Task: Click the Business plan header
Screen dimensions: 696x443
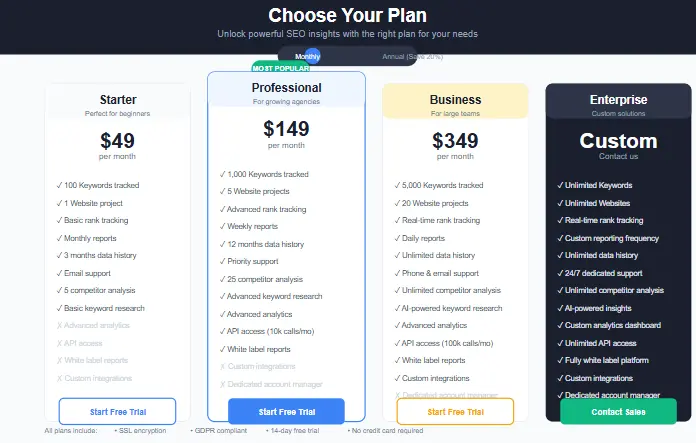Action: (x=455, y=100)
